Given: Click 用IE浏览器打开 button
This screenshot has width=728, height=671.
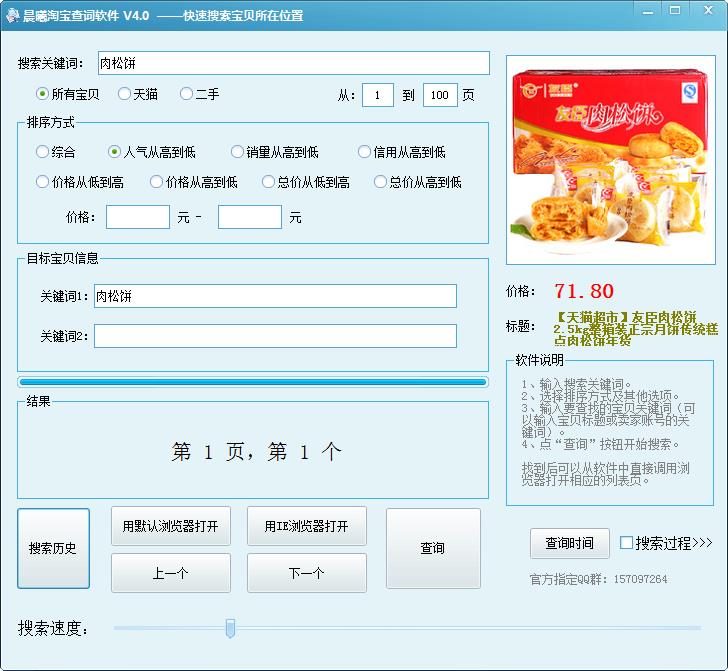Looking at the screenshot, I should click(307, 526).
